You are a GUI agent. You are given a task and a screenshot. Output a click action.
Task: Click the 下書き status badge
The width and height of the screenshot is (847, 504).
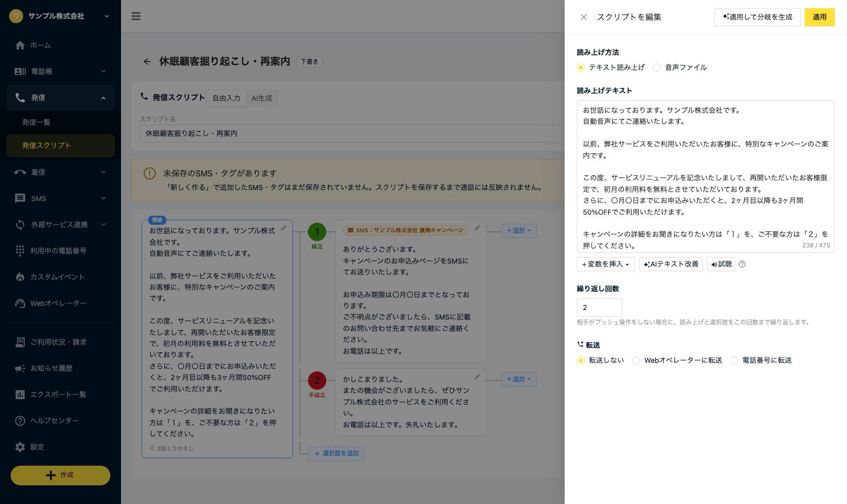click(310, 62)
